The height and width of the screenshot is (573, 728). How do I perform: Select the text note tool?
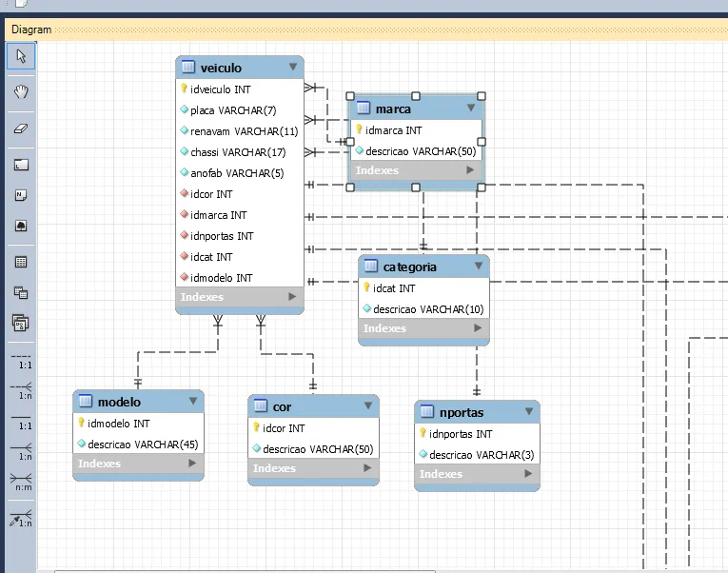[x=21, y=195]
